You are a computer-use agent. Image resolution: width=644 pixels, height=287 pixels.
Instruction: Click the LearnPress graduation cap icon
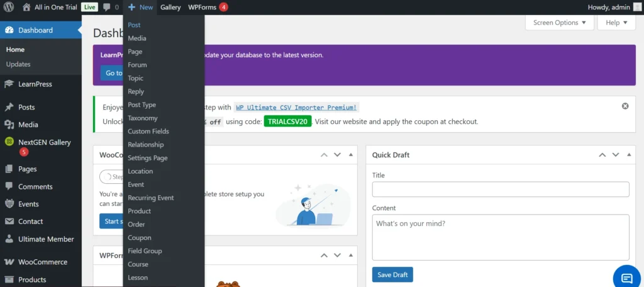(x=9, y=84)
